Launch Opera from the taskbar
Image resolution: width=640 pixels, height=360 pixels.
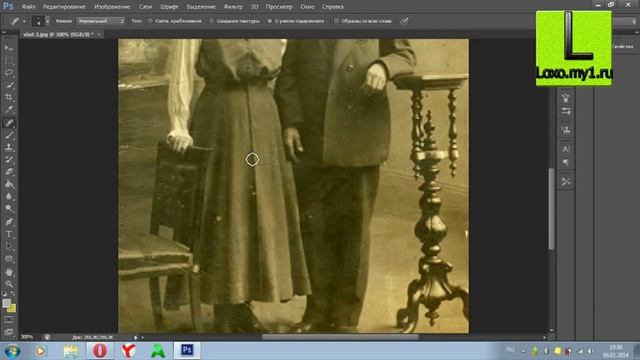click(x=100, y=351)
